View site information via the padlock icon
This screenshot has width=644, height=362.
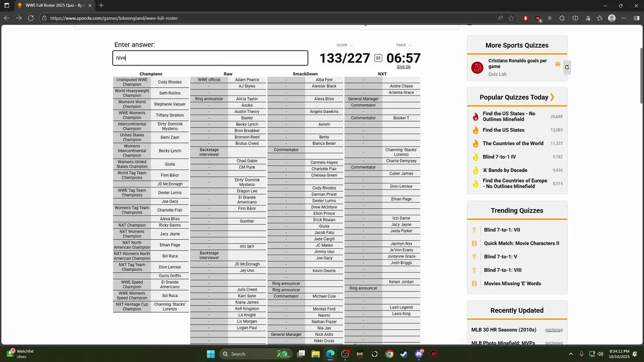pos(44,18)
